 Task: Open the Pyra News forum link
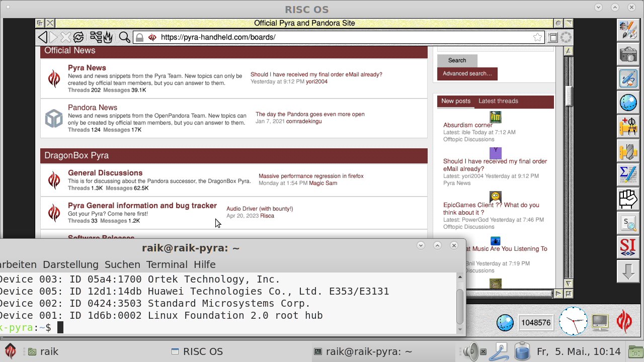pos(87,68)
